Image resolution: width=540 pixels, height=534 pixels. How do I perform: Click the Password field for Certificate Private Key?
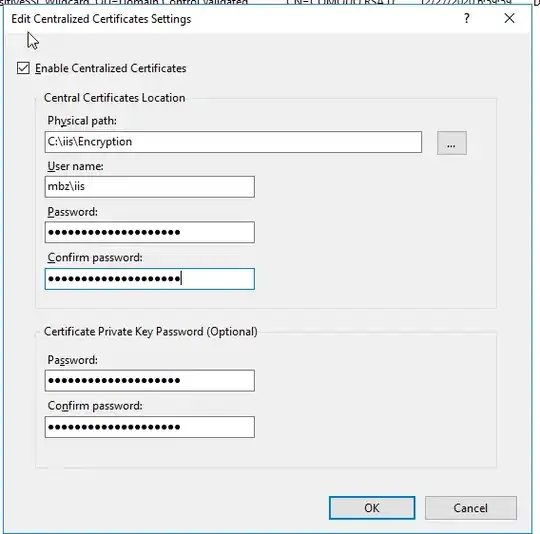pos(150,380)
